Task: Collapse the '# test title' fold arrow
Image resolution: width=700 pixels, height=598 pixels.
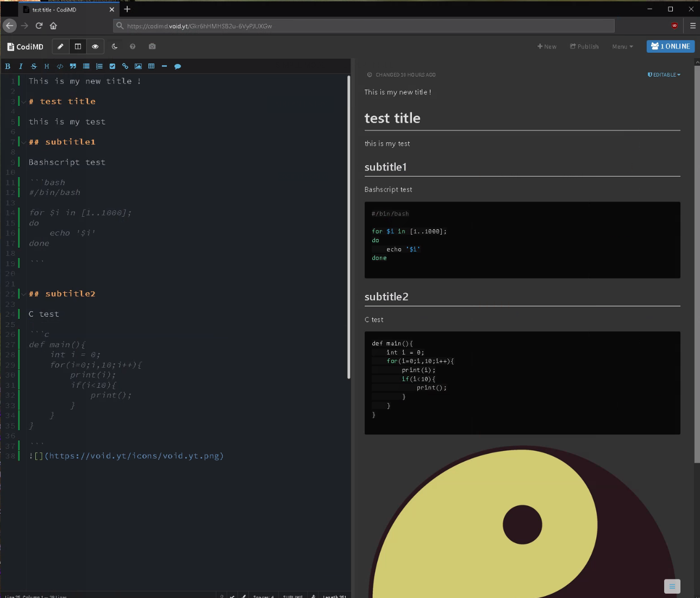Action: pyautogui.click(x=23, y=102)
